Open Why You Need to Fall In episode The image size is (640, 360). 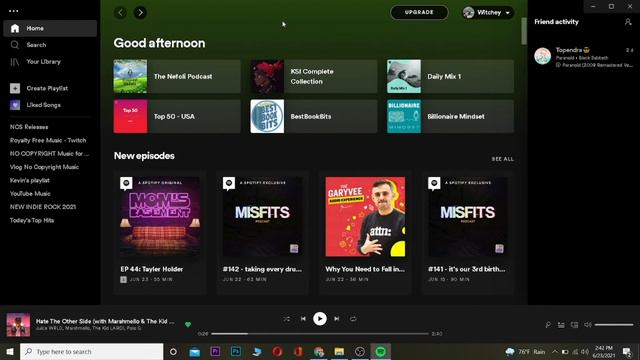(x=365, y=233)
